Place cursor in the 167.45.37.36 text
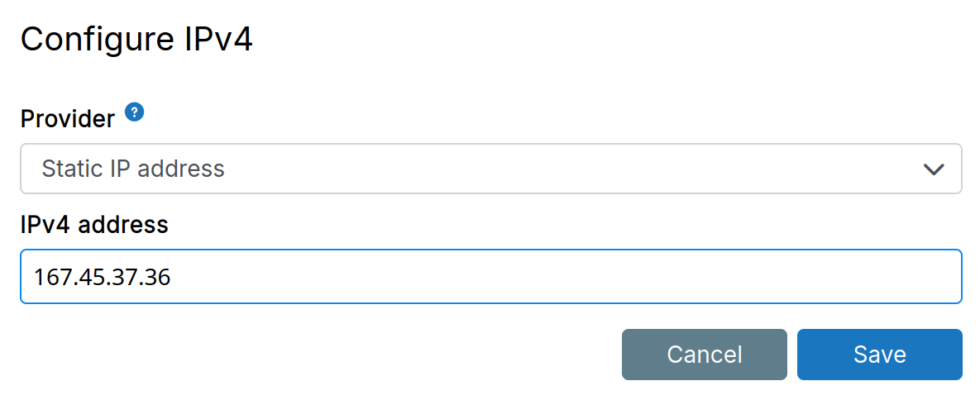Screen dimensions: 980x400 coord(102,278)
